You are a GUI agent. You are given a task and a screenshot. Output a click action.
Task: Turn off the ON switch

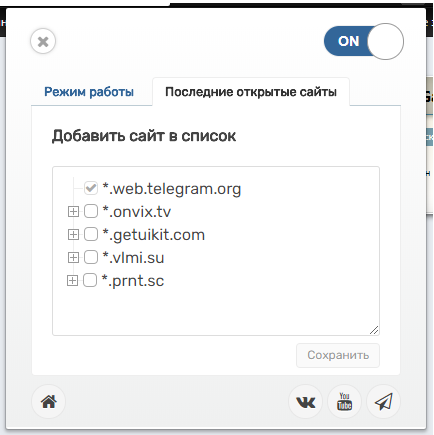pos(364,41)
